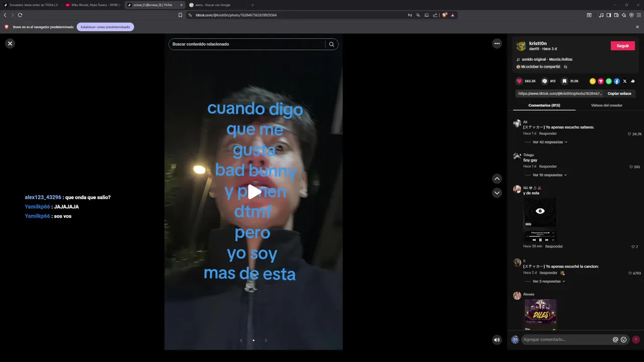Like the 'y de esta' comment heart
Image resolution: width=644 pixels, height=362 pixels.
click(633, 247)
